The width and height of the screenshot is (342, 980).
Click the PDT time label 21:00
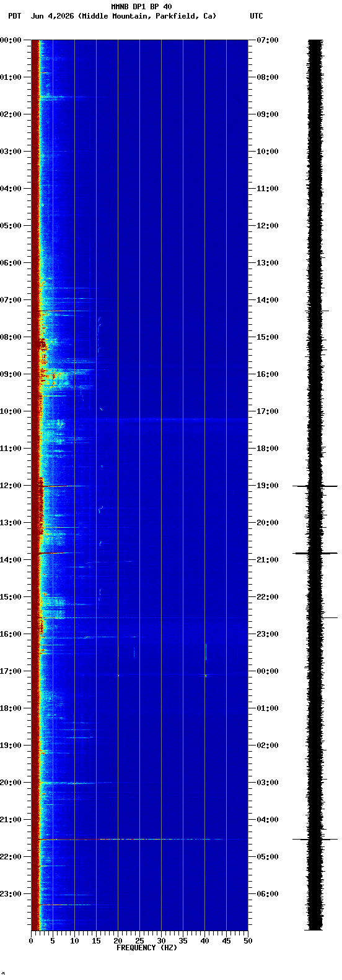11,820
